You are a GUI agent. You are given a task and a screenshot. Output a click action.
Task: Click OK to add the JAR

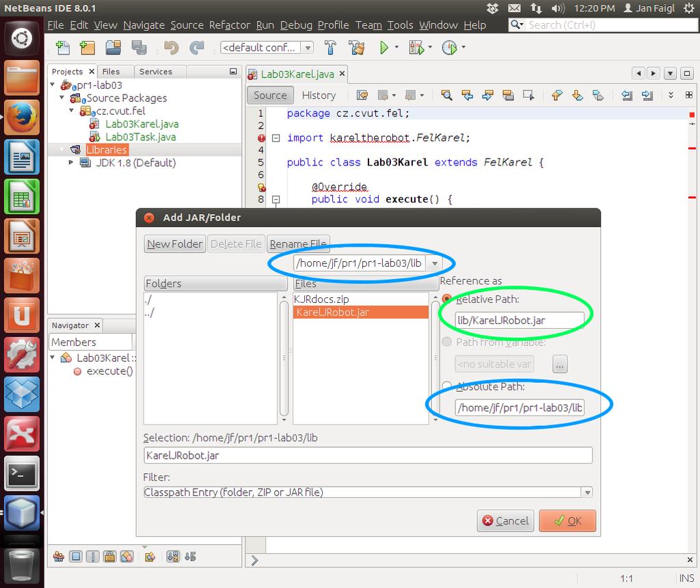coord(567,520)
